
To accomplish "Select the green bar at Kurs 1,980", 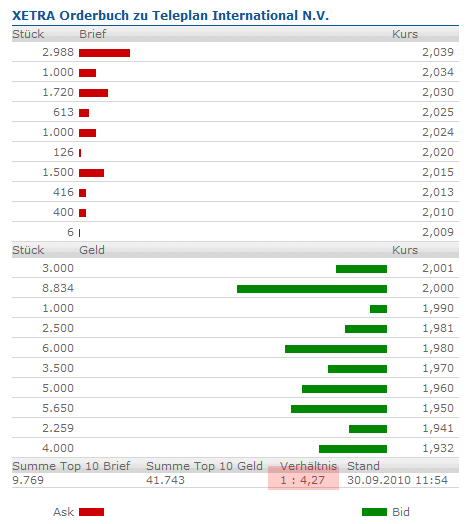I will click(x=336, y=349).
